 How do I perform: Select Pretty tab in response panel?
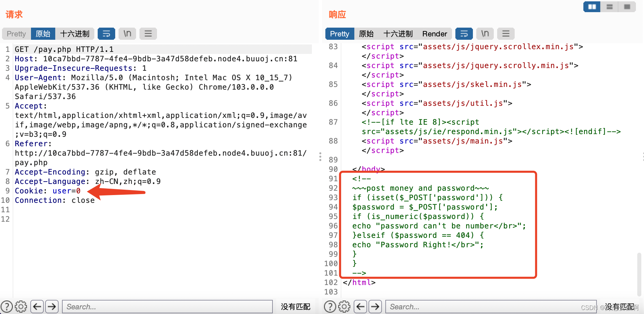[x=340, y=34]
